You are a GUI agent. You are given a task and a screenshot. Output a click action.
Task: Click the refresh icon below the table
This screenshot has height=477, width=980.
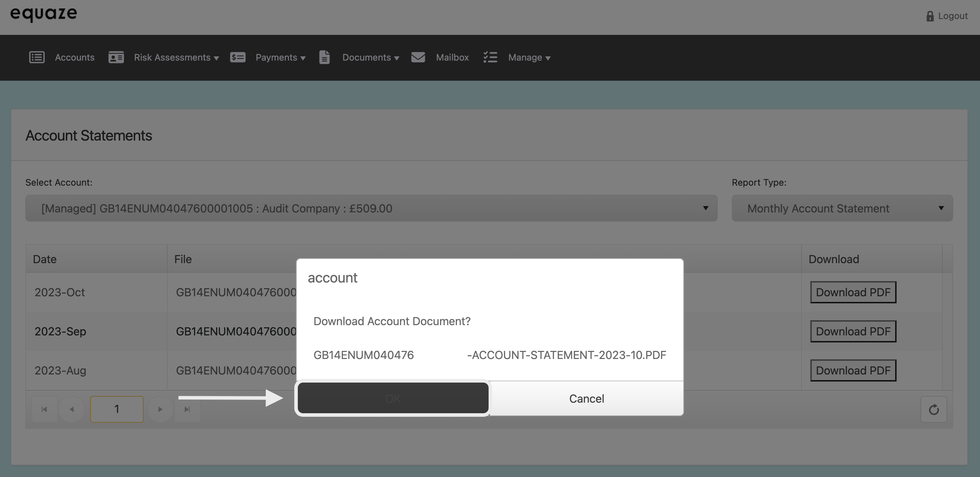(934, 410)
